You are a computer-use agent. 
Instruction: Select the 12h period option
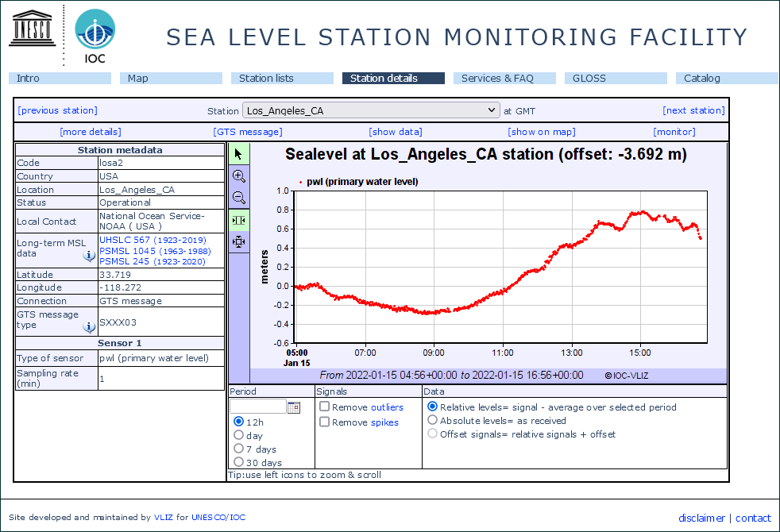[239, 422]
